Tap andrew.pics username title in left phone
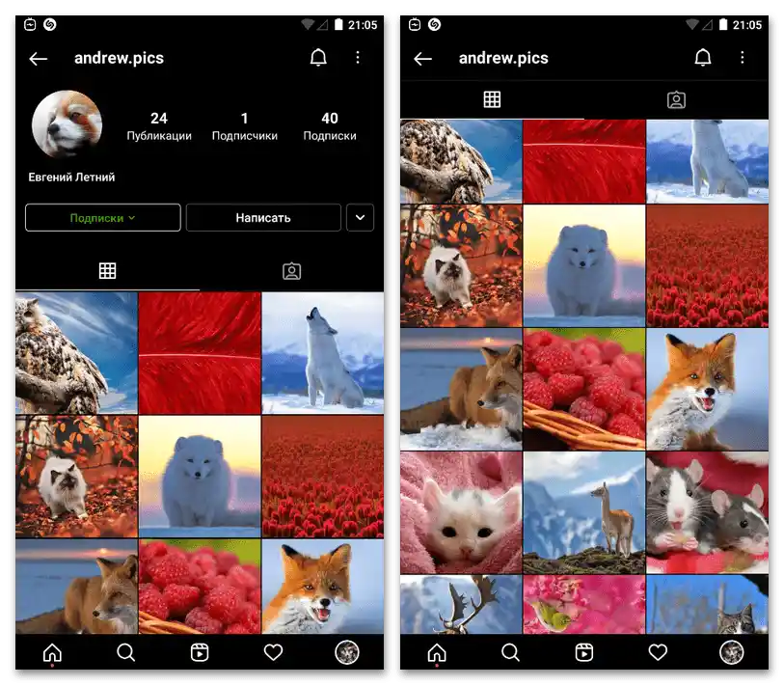 coord(119,58)
